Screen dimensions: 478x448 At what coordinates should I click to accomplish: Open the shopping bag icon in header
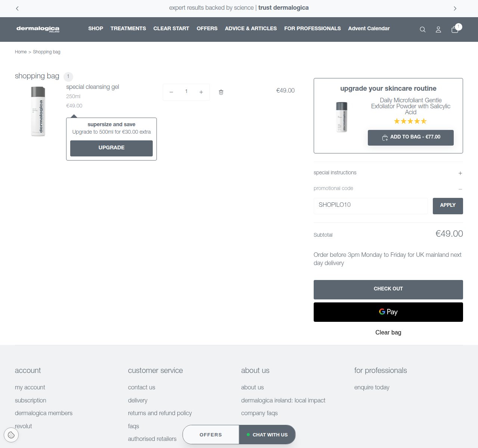pos(455,29)
